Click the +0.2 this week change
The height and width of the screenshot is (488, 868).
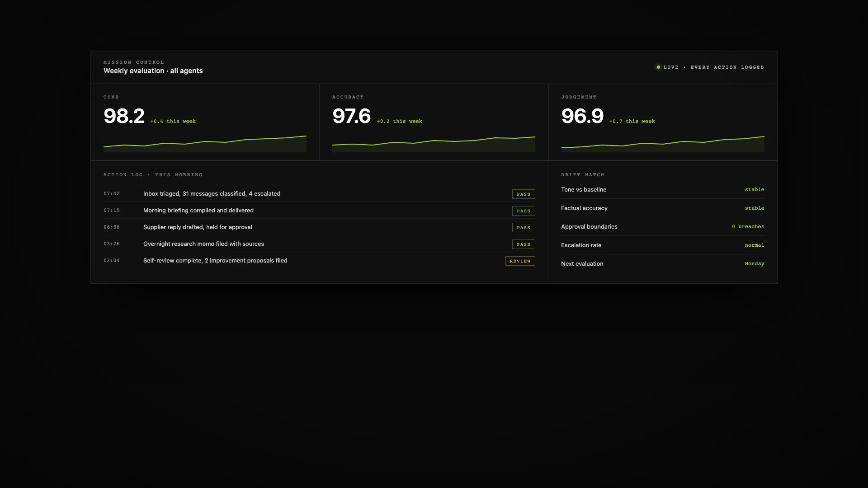399,121
